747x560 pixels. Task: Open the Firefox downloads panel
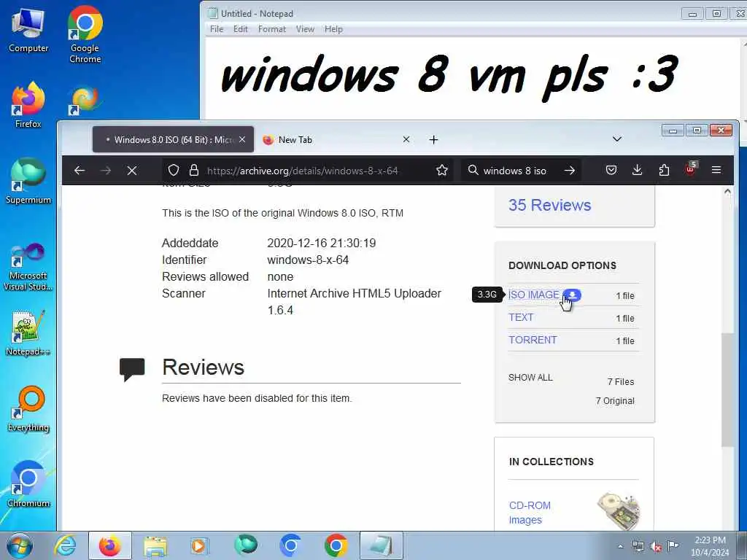pos(637,170)
